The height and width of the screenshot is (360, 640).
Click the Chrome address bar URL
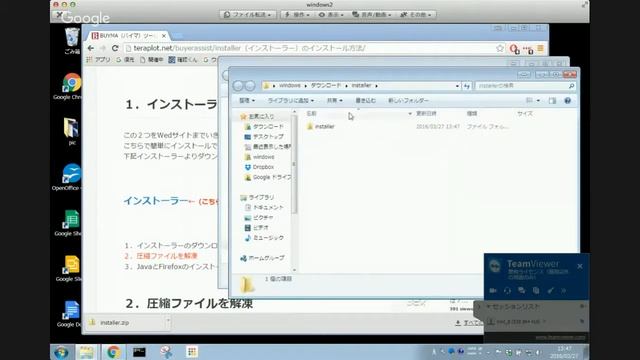tap(249, 48)
